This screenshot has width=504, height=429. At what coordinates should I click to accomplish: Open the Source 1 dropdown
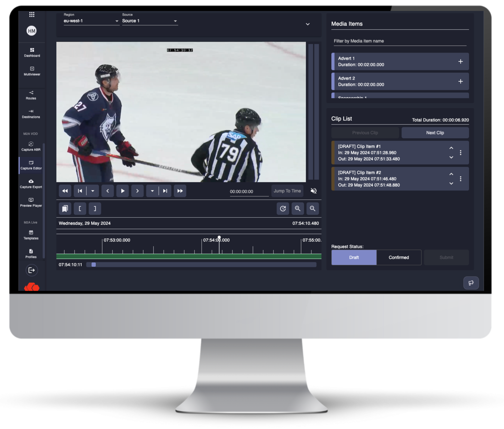click(150, 21)
